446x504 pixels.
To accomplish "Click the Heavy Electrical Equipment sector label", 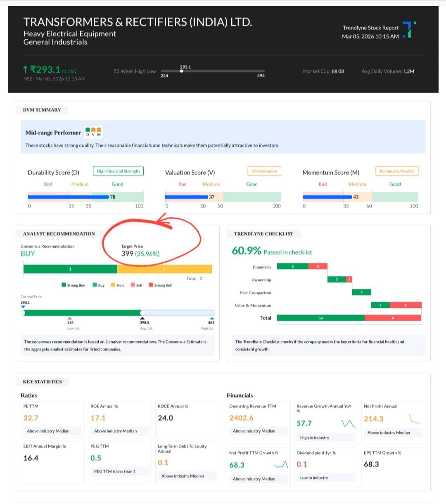I will [x=69, y=34].
